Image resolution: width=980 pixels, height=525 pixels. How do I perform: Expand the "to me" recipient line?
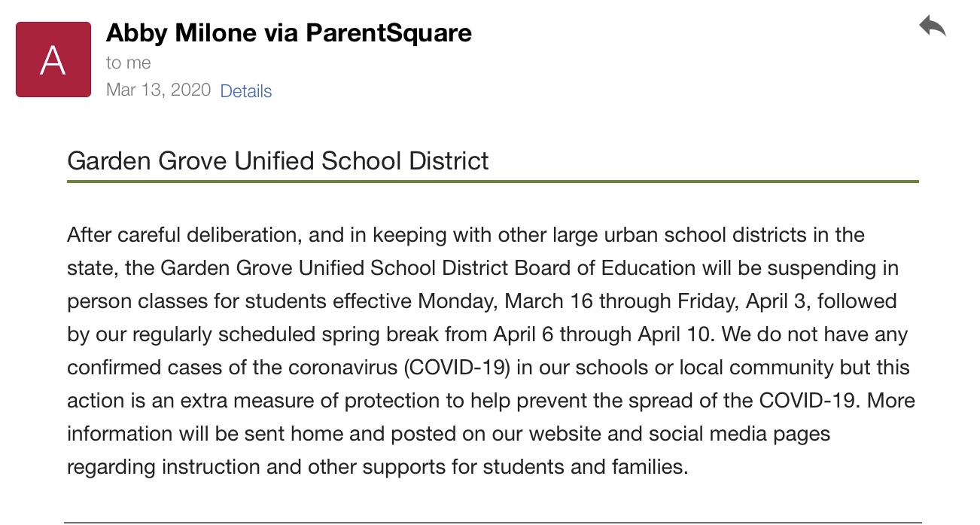pyautogui.click(x=128, y=63)
